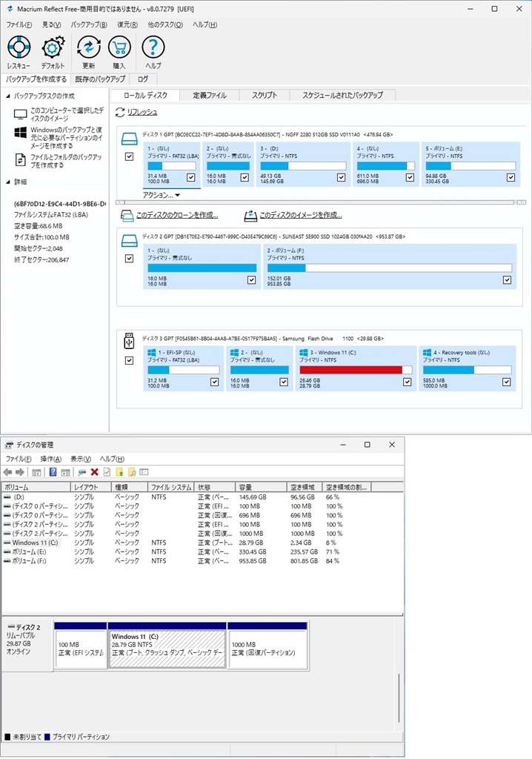Click the settings list icon in Disk Management toolbar
The width and height of the screenshot is (532, 759).
coord(144,472)
